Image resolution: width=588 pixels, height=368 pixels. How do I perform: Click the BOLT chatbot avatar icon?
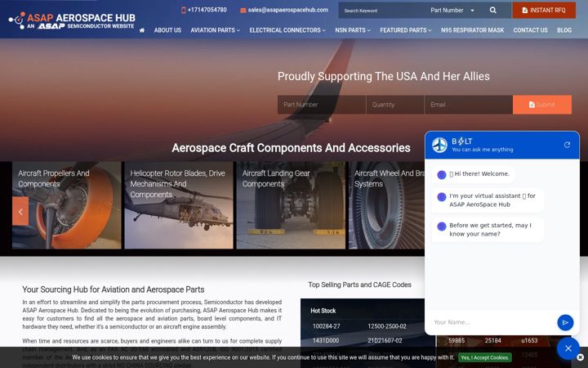pos(439,145)
